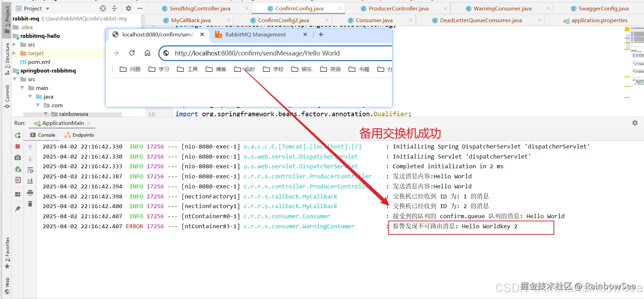Close the ApplicationMain run tab
Image resolution: width=644 pixels, height=299 pixels.
(x=89, y=123)
